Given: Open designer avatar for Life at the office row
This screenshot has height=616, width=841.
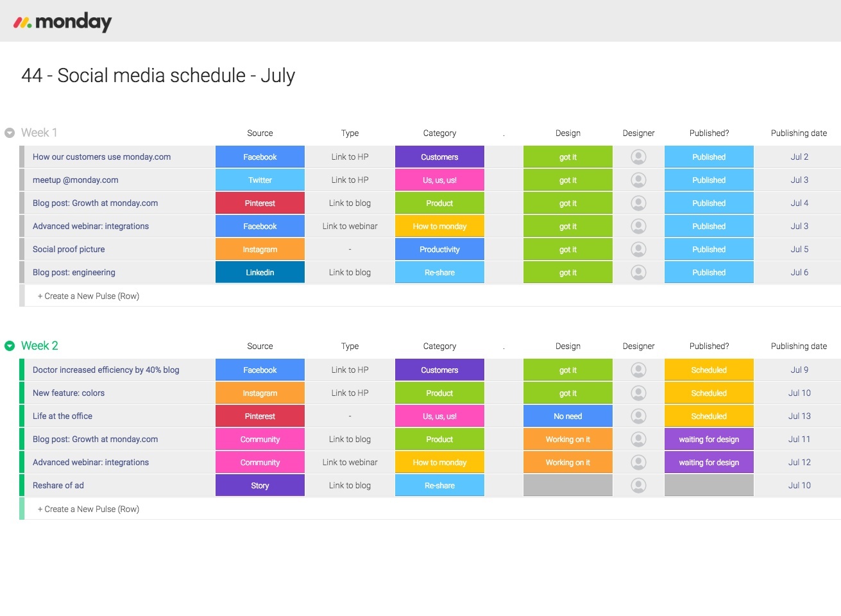Looking at the screenshot, I should 638,416.
